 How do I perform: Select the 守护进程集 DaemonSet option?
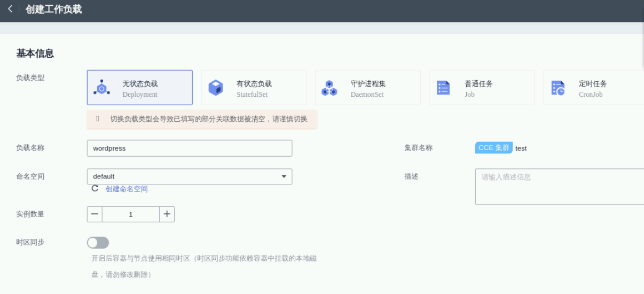tap(368, 88)
